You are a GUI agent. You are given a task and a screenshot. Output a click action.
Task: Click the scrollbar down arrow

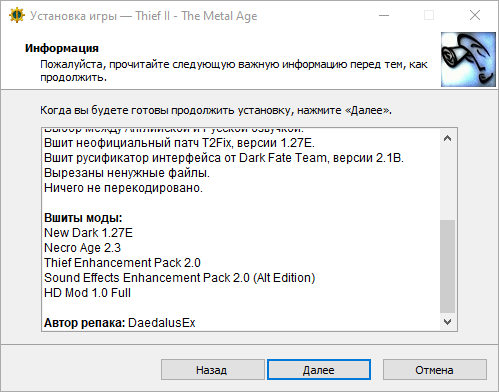(447, 322)
